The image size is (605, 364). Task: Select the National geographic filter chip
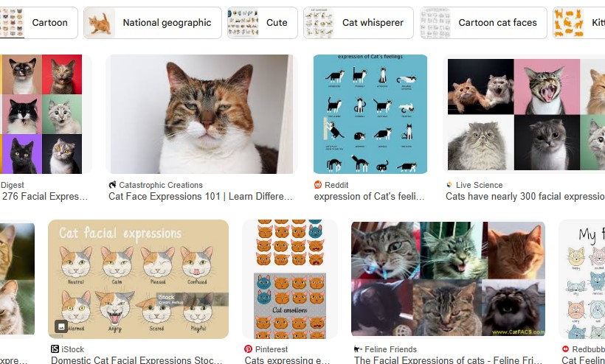pos(153,23)
